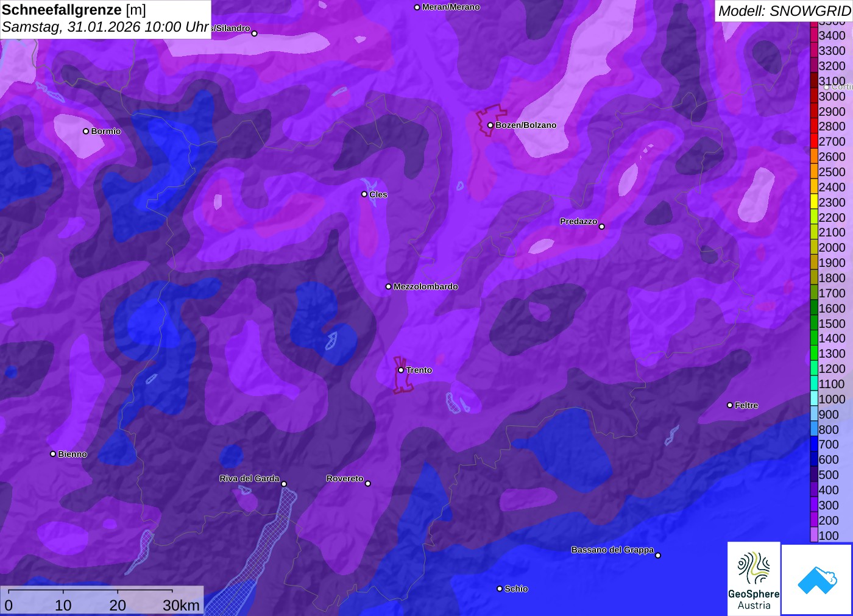
Task: Click the Riva del Garda marker dot
Action: pyautogui.click(x=284, y=484)
